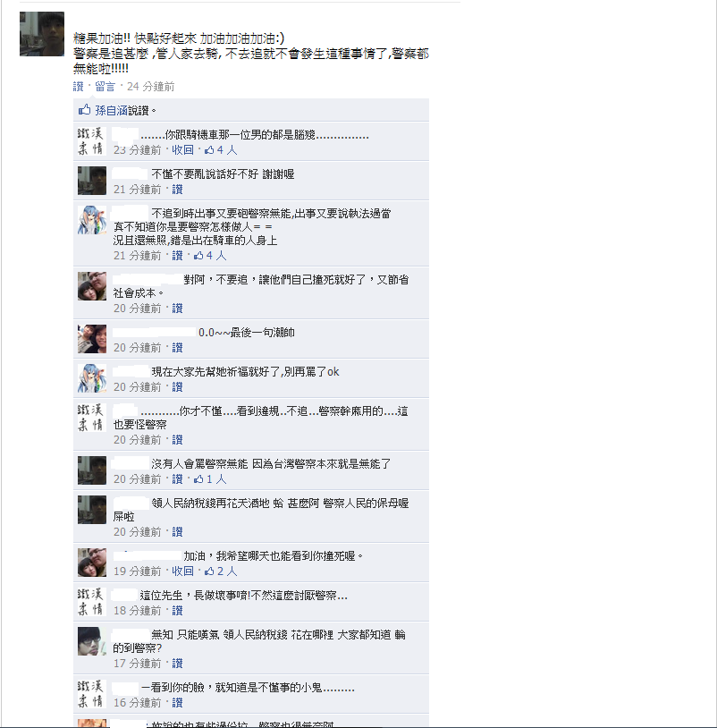Click 讚 under the main post
The height and width of the screenshot is (728, 717).
[x=78, y=87]
